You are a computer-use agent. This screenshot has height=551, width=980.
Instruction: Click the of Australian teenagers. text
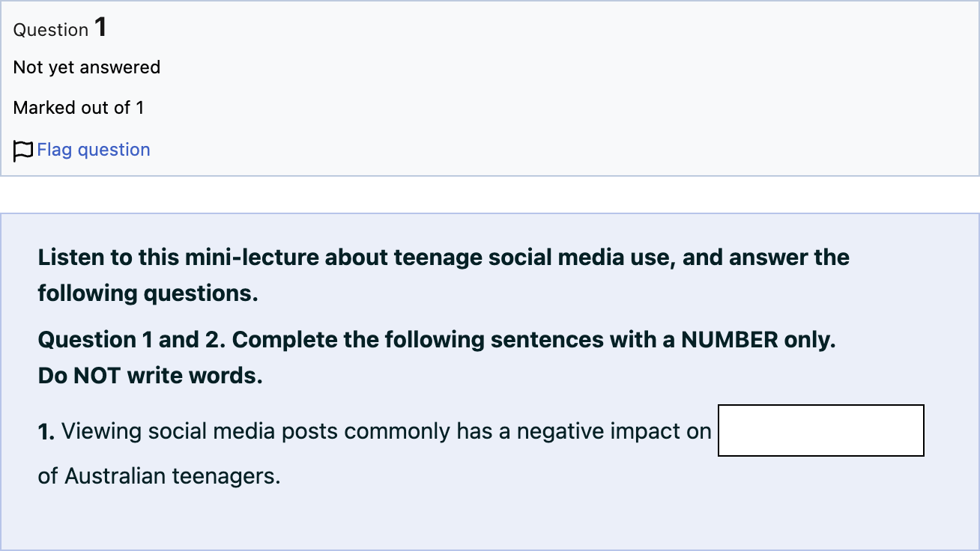point(159,476)
